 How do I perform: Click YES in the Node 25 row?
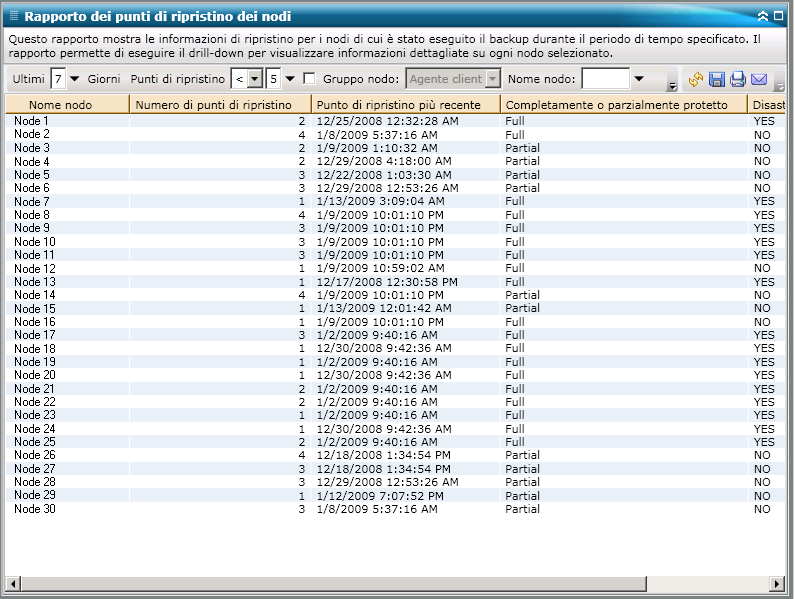(x=764, y=442)
